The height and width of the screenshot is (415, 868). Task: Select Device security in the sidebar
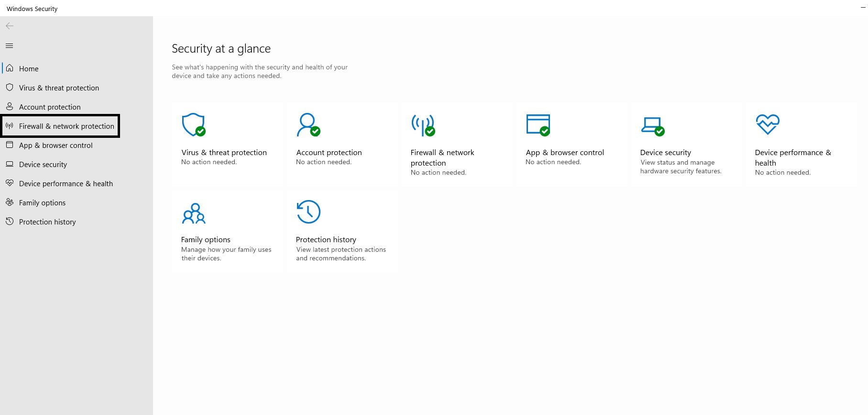(43, 165)
